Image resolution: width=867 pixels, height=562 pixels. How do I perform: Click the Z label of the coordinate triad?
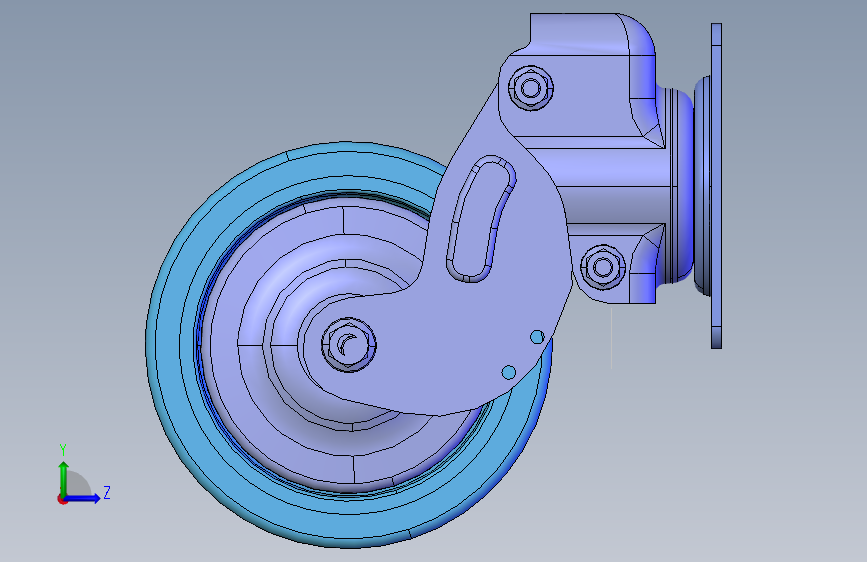107,492
